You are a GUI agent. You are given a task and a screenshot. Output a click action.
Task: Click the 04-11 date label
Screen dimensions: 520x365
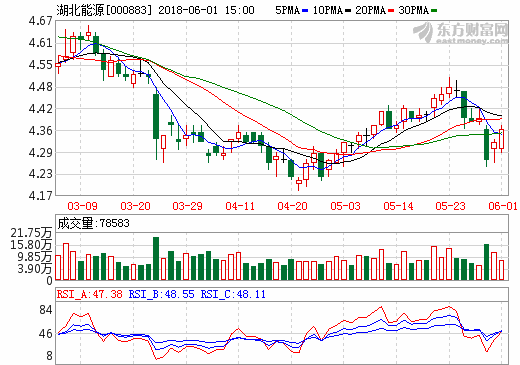pyautogui.click(x=240, y=206)
